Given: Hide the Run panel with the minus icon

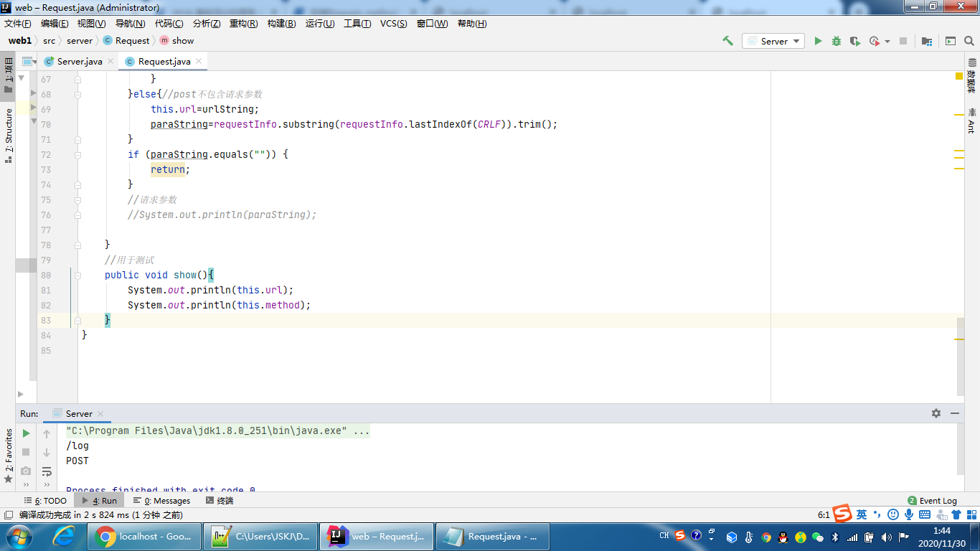Looking at the screenshot, I should [x=955, y=413].
